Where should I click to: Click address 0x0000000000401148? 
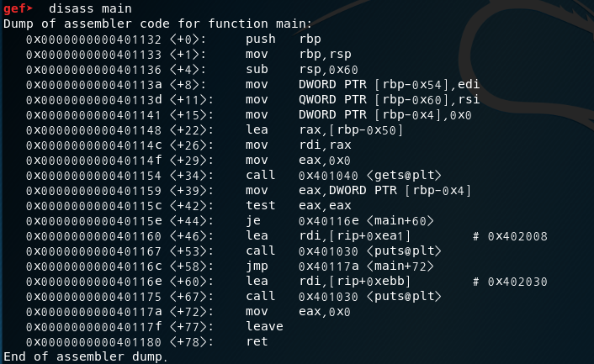pyautogui.click(x=93, y=130)
